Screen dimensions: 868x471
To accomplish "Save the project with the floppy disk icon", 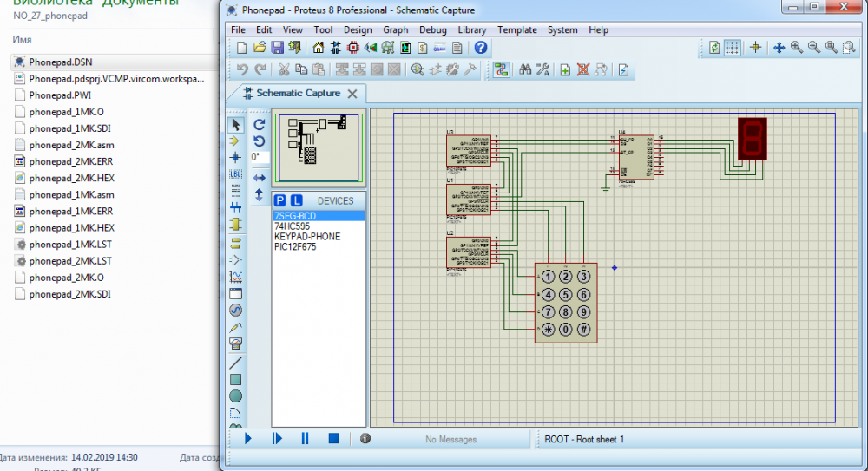I will [277, 48].
